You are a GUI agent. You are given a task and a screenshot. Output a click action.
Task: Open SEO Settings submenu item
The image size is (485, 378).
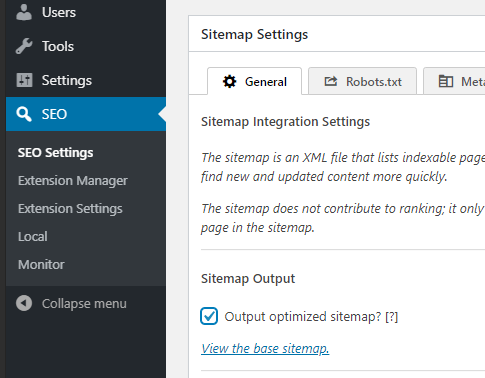(x=55, y=153)
